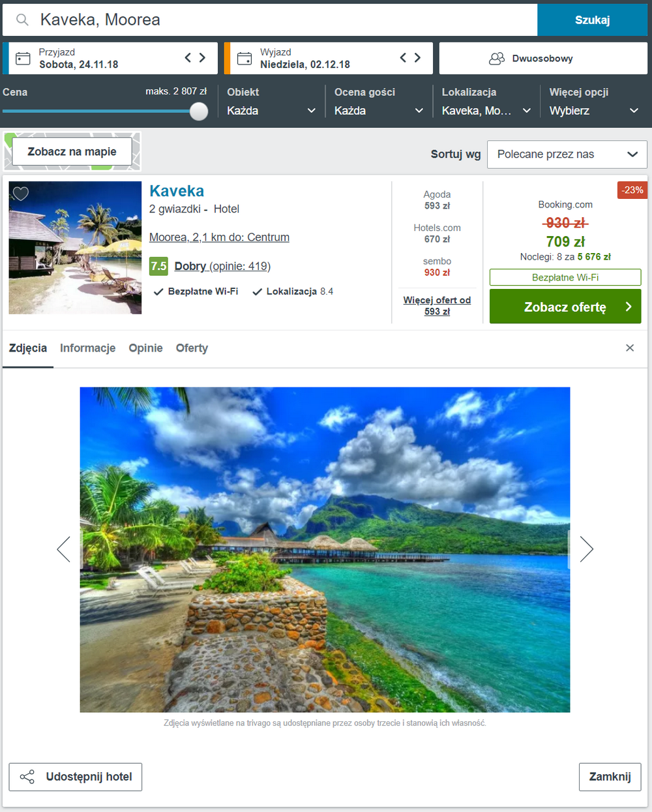Close the hotel details panel with X
This screenshot has height=812, width=652.
click(x=630, y=348)
